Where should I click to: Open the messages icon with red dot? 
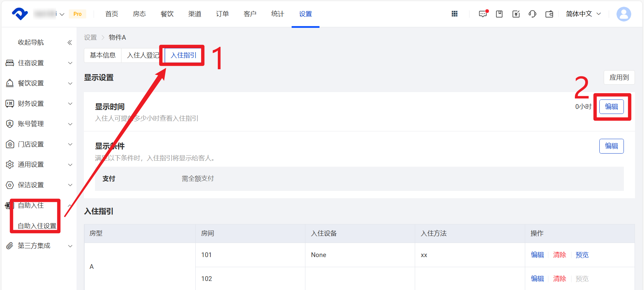point(483,14)
